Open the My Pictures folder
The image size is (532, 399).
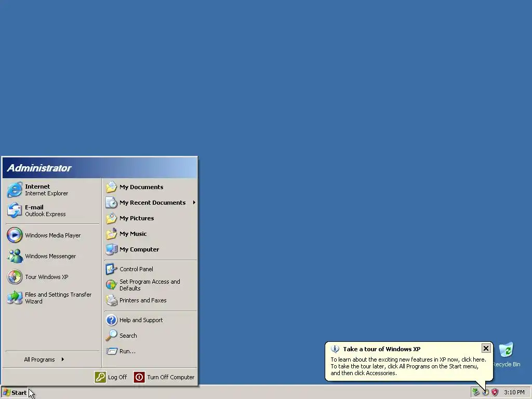coord(151,218)
